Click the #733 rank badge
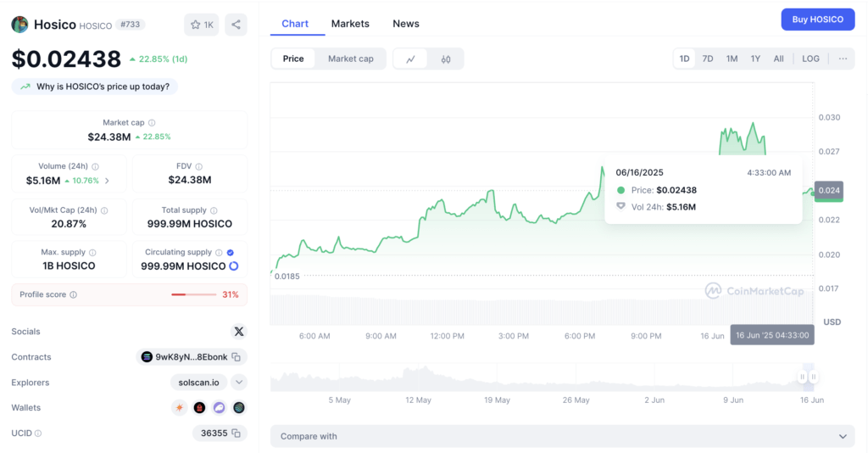This screenshot has height=453, width=868. click(130, 25)
